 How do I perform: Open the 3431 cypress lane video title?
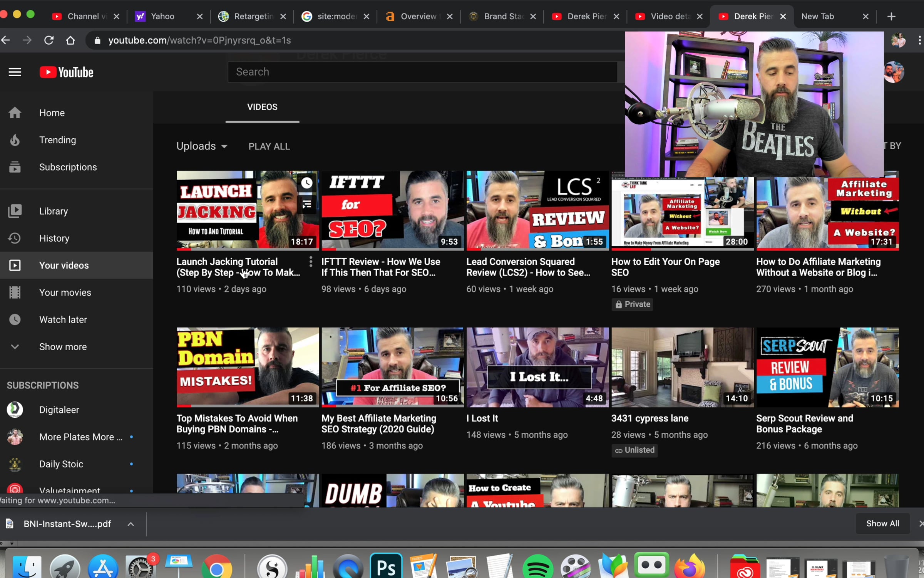click(x=650, y=418)
